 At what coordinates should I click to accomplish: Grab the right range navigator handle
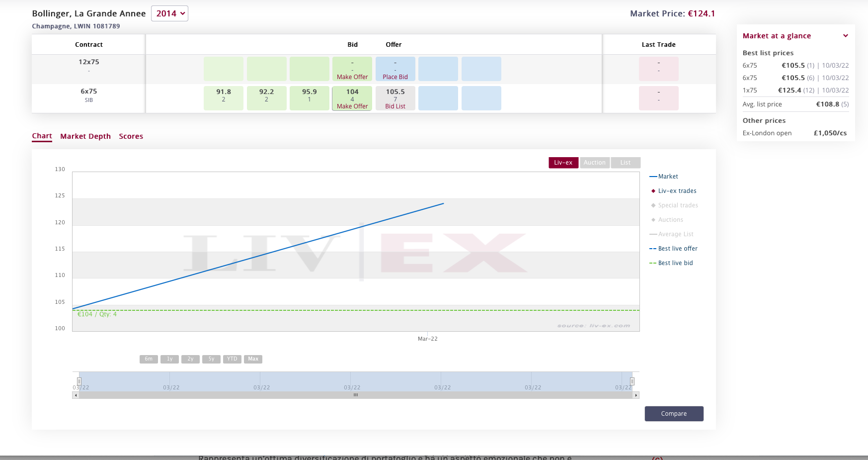[x=632, y=381]
